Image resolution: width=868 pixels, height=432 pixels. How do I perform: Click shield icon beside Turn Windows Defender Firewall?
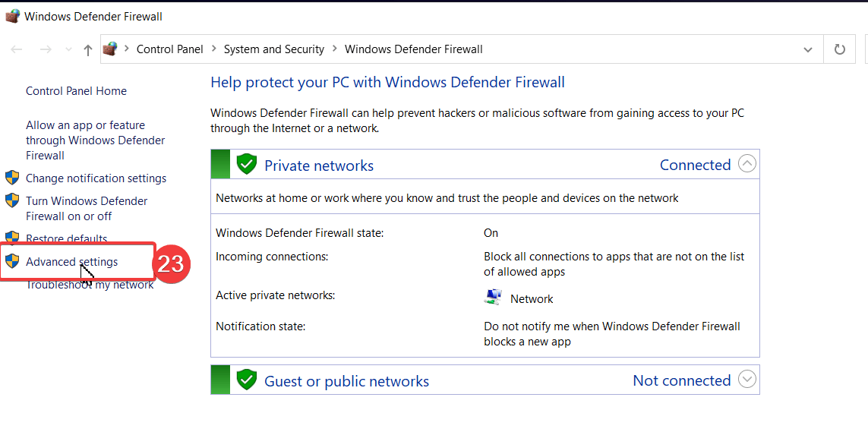coord(12,200)
